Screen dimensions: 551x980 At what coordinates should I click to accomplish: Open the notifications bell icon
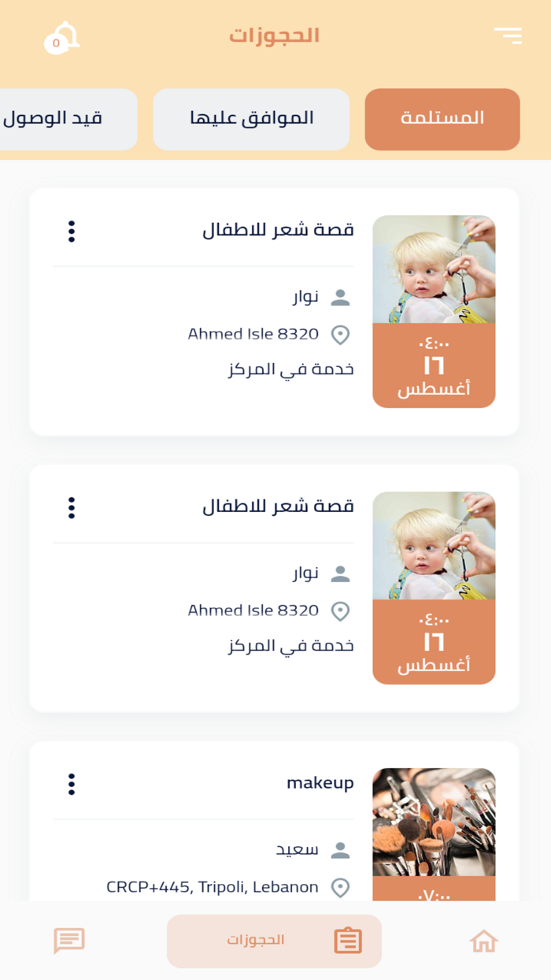[61, 37]
